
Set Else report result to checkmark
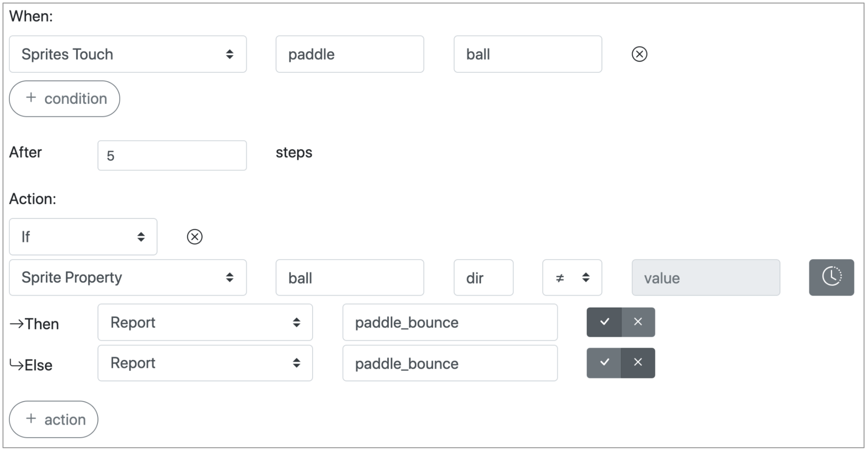(604, 363)
